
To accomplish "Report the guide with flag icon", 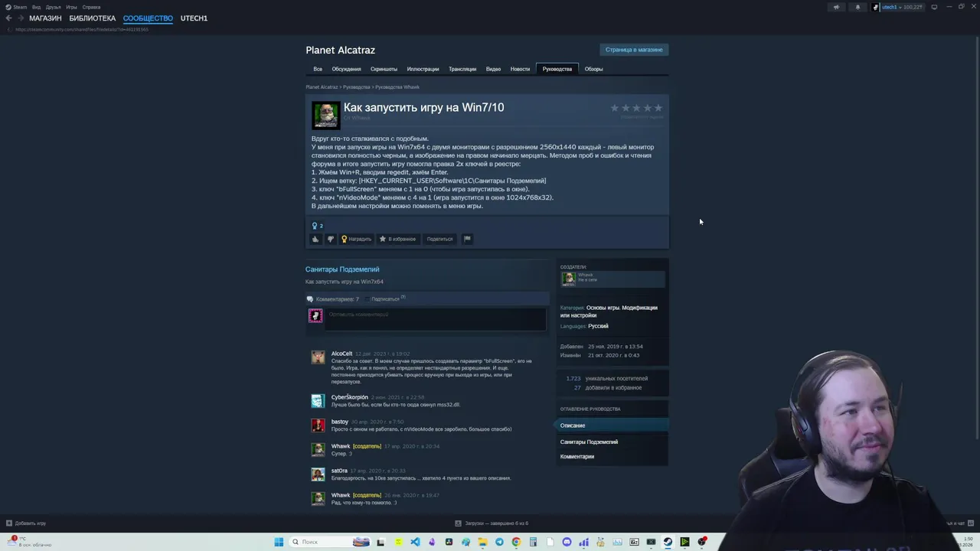I will coord(467,239).
